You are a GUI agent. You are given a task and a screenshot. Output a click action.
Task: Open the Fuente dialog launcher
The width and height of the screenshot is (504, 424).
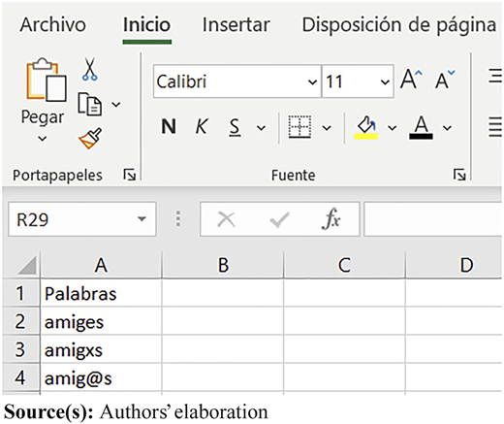(459, 175)
